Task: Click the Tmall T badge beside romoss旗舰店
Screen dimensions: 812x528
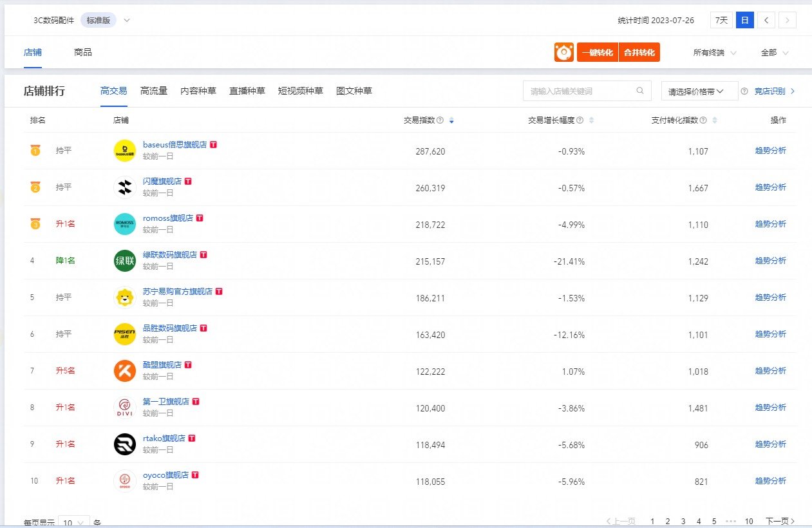Action: [200, 218]
